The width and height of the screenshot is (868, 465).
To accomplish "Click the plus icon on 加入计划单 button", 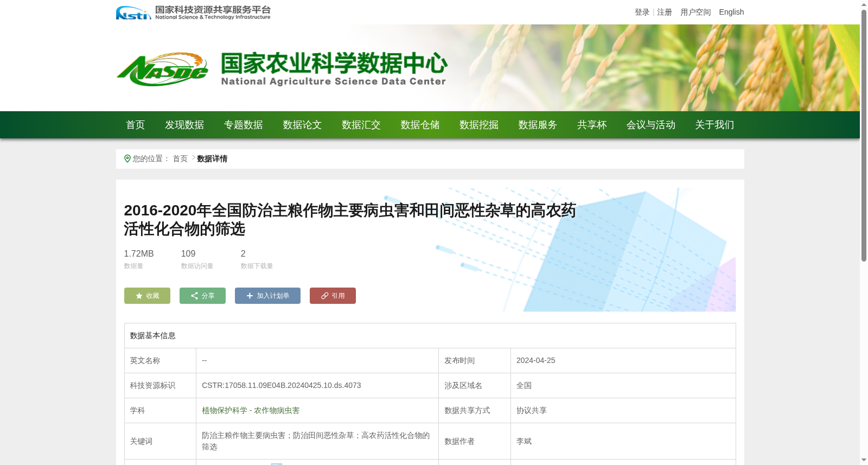I will pyautogui.click(x=250, y=296).
